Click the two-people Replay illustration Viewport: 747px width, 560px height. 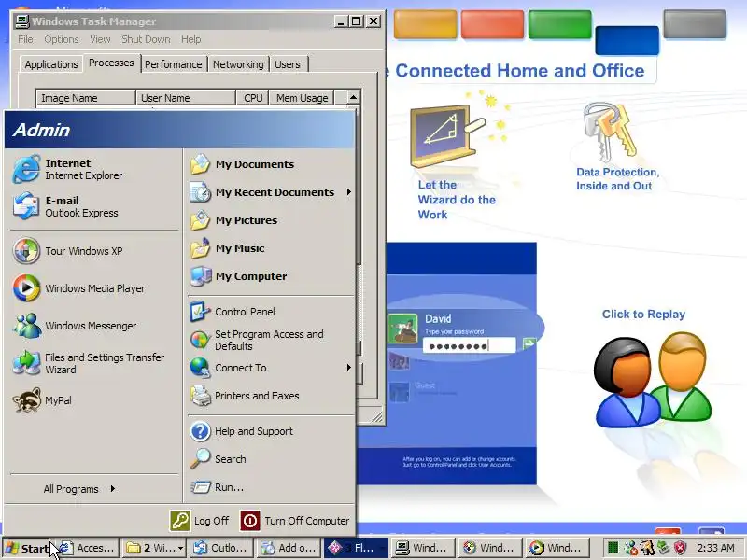[x=653, y=380]
